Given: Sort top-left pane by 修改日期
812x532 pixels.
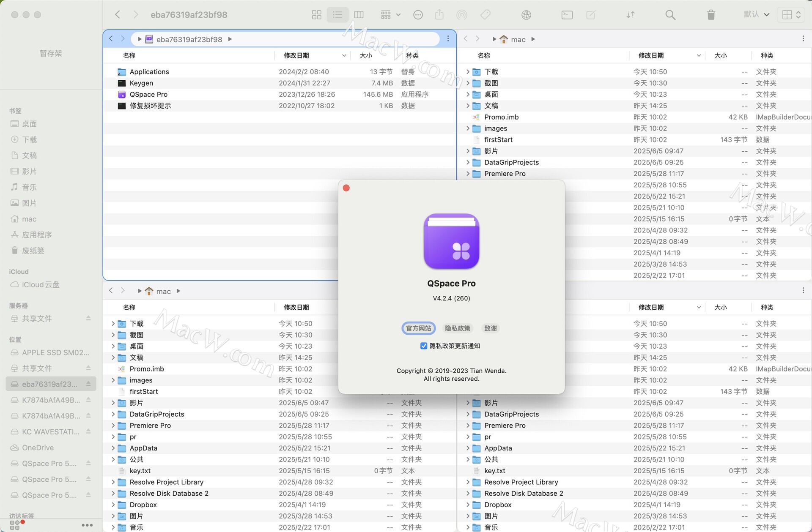Looking at the screenshot, I should point(312,55).
